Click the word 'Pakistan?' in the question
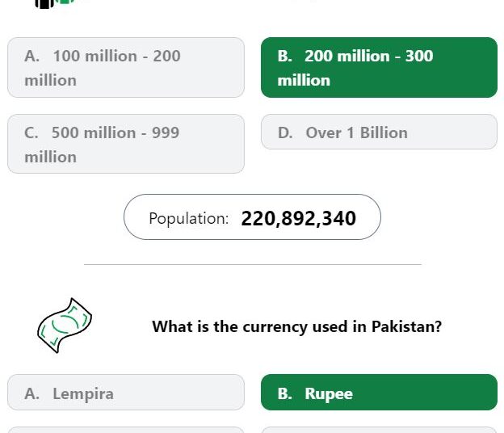Image resolution: width=504 pixels, height=433 pixels. pyautogui.click(x=406, y=326)
